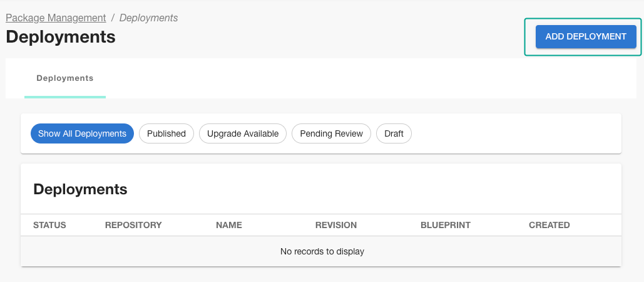Filter by Upgrade Available chip
644x282 pixels.
(x=242, y=133)
